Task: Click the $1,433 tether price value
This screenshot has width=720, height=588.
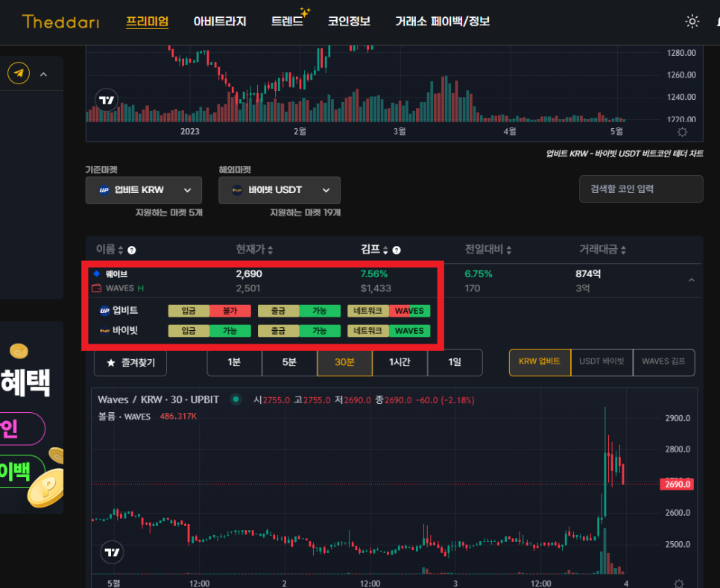Action: point(376,288)
